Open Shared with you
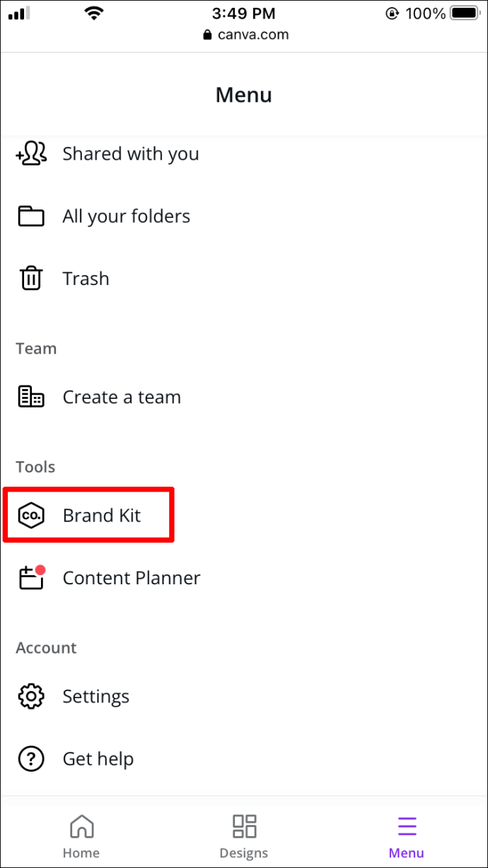The image size is (488, 868). pos(244,154)
